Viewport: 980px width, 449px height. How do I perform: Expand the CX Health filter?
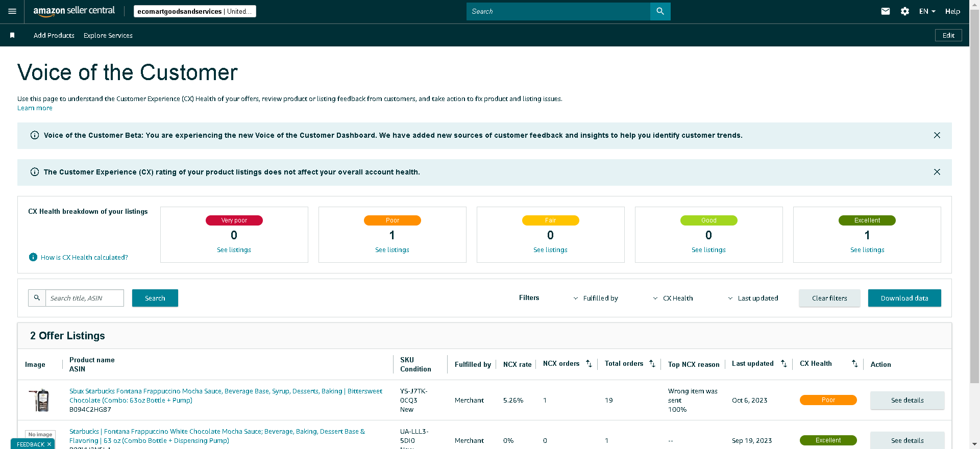(672, 298)
